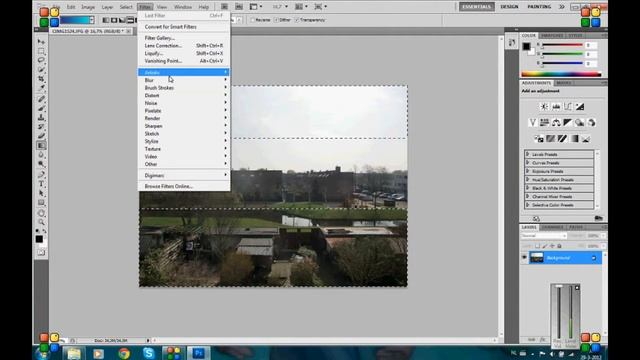Choose Browse Filters Online
This screenshot has height=360, width=640.
[x=184, y=186]
